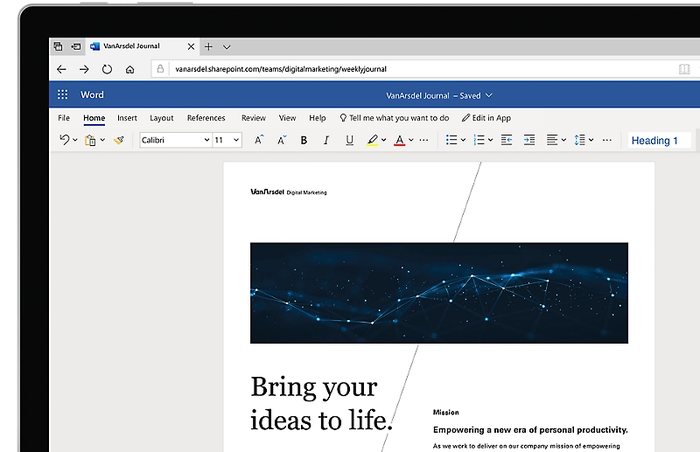Screen dimensions: 700x452
Task: Click the decrease indent icon
Action: (506, 141)
